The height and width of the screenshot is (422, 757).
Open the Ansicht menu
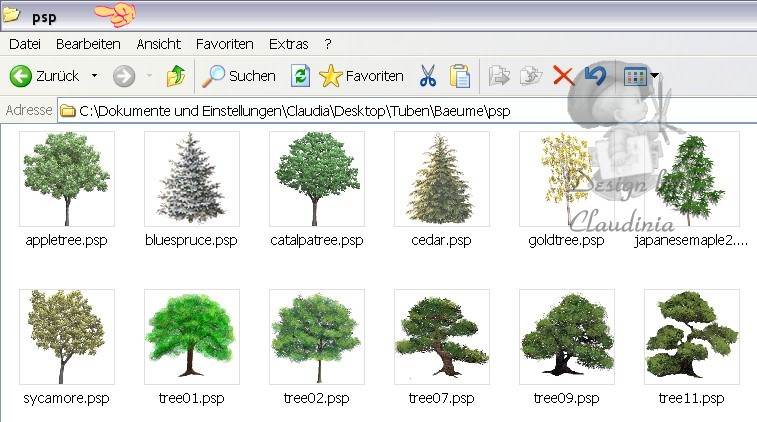click(x=158, y=44)
